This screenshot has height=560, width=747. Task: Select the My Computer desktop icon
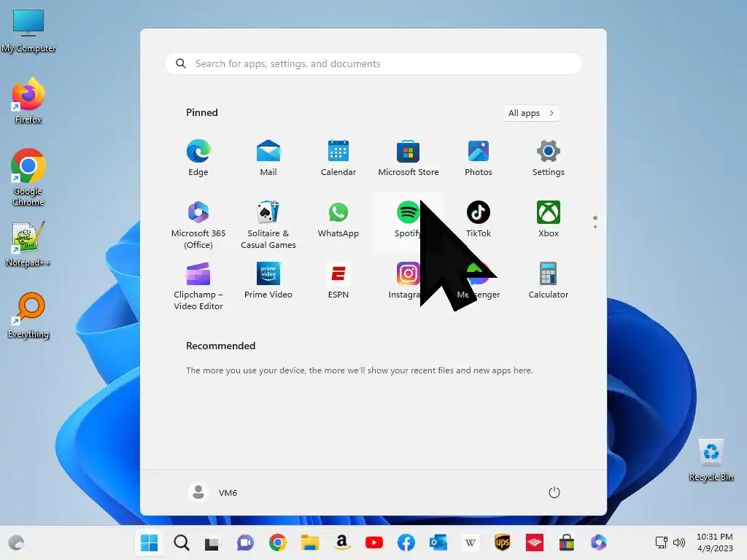28,31
